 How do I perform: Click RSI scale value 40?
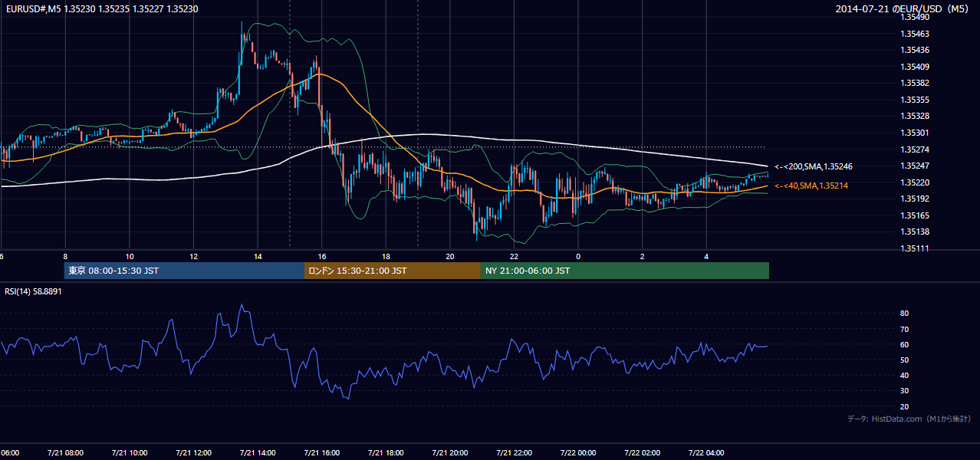pos(905,376)
